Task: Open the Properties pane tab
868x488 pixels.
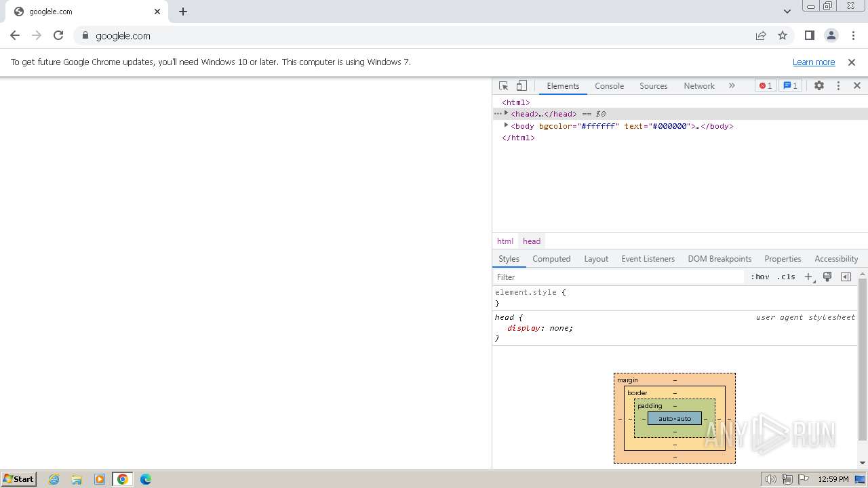Action: click(783, 259)
